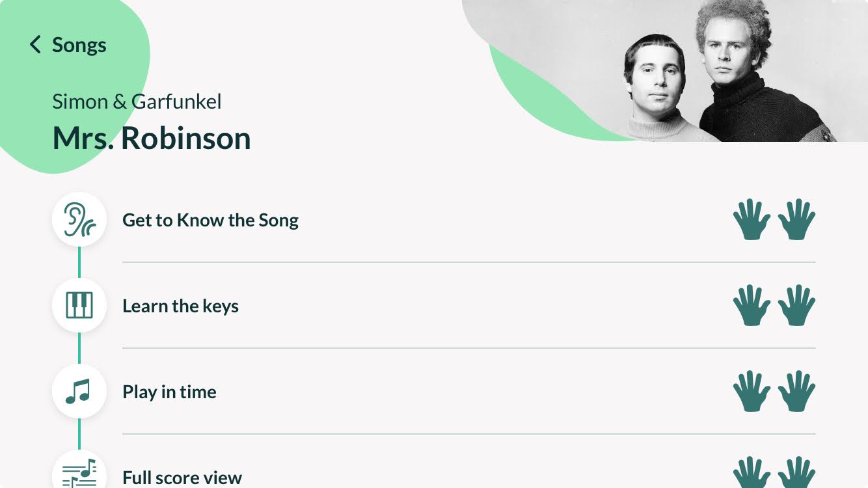
Task: Open the sheet music icon for Full score view
Action: pos(79,472)
